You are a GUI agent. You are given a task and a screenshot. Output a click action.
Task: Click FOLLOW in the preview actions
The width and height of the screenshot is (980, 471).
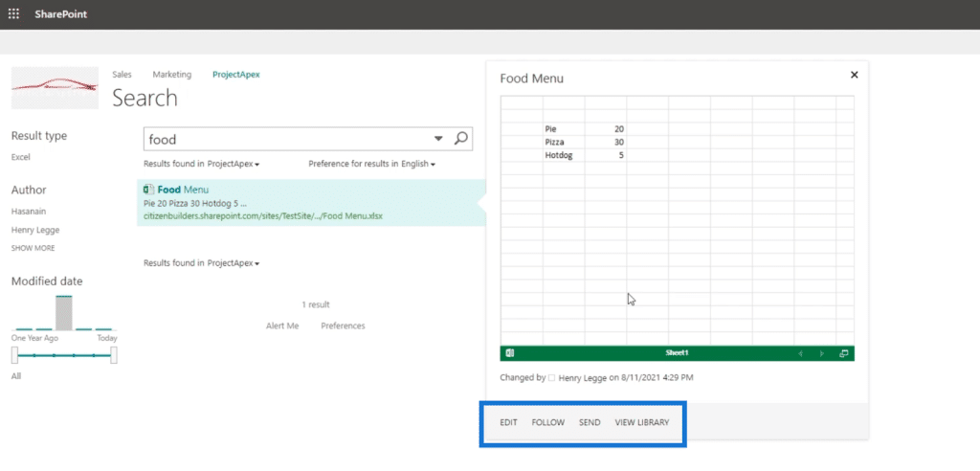click(x=548, y=423)
